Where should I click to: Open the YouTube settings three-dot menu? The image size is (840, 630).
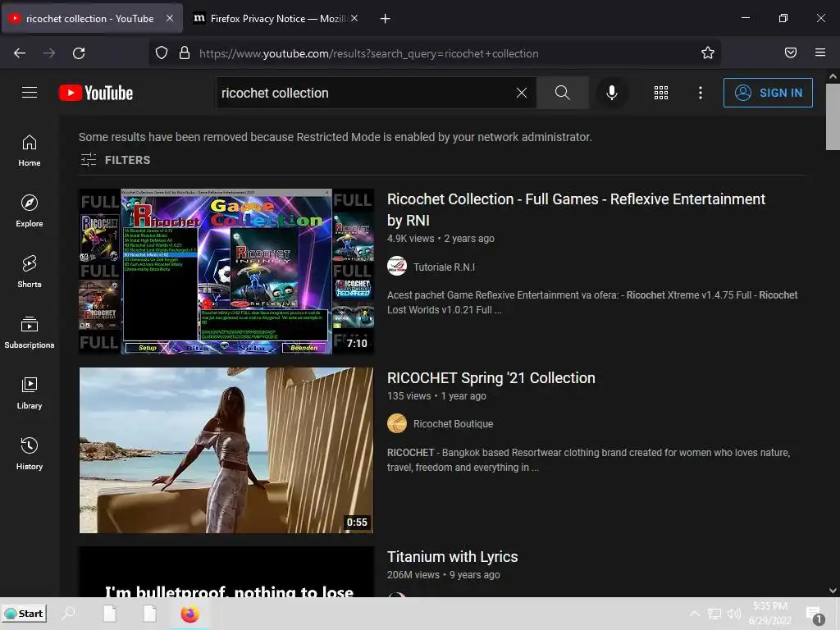(x=700, y=93)
